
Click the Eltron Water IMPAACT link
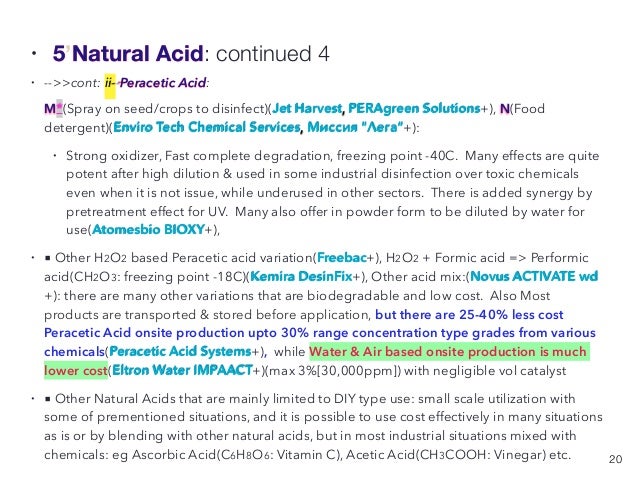click(182, 370)
